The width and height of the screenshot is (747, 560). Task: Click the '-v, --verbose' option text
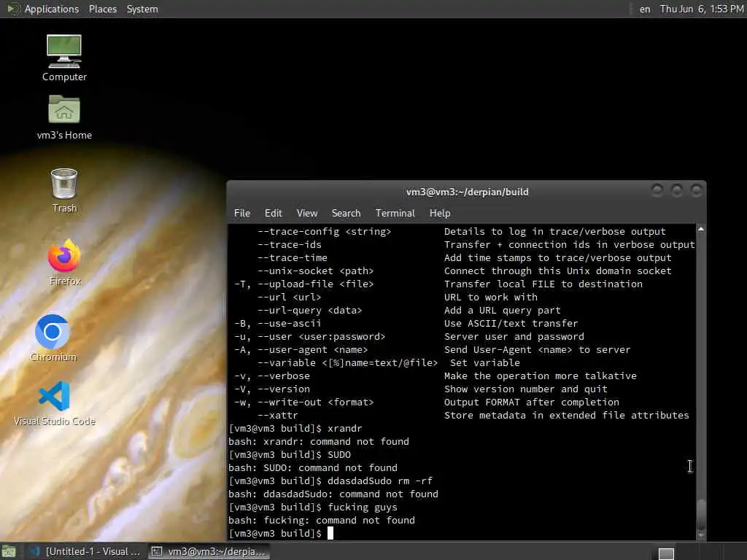[x=272, y=376]
